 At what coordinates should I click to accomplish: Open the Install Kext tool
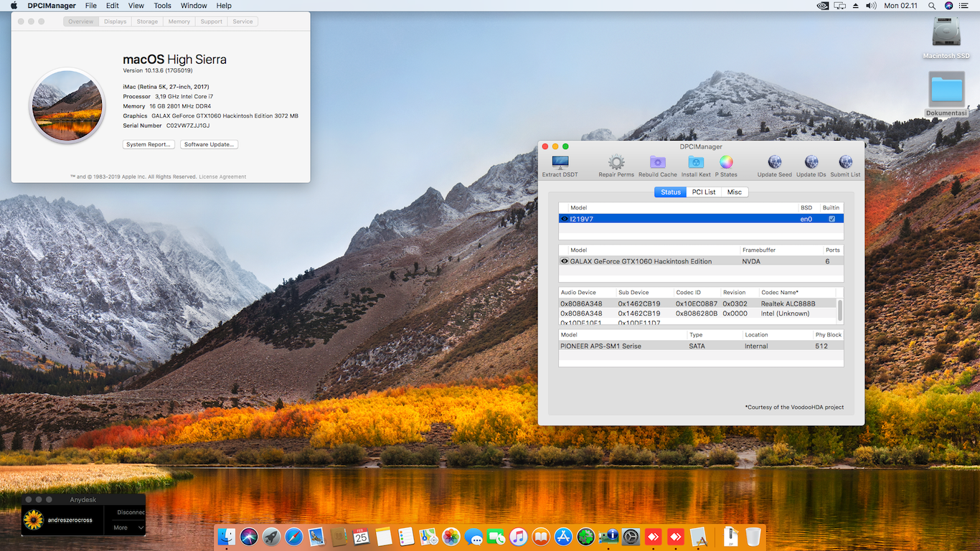tap(694, 165)
